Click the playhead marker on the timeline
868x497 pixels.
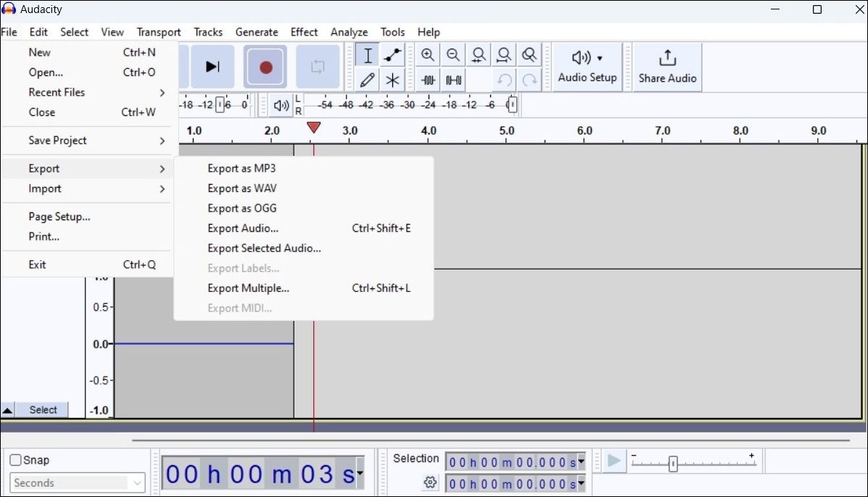pos(313,128)
